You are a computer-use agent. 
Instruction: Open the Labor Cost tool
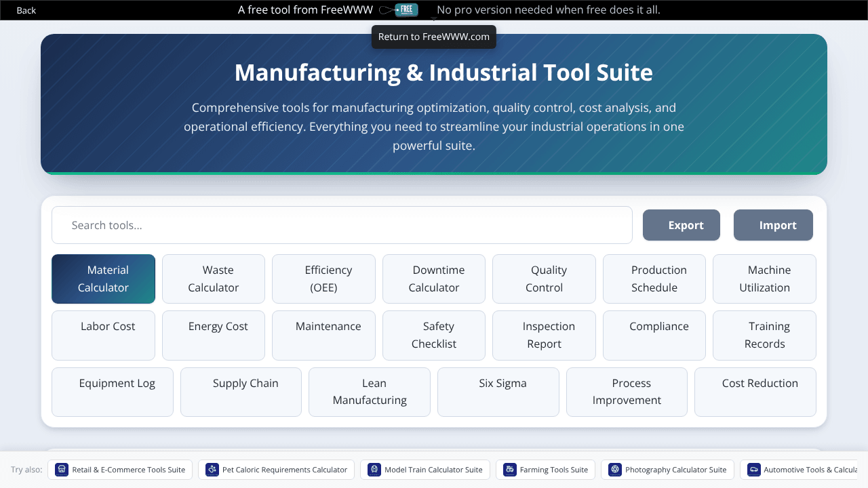point(103,335)
